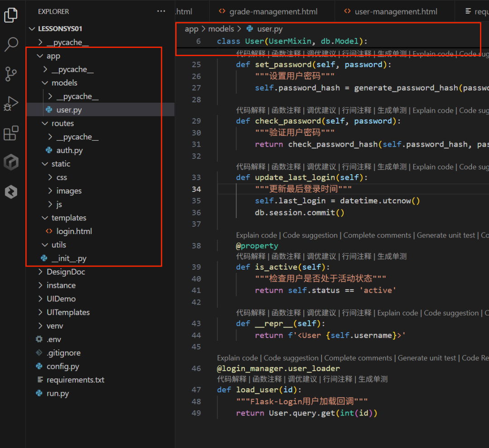Viewport: 489px width, 448px height.
Task: Click the Python icon in the breadcrumb bar
Action: [250, 29]
